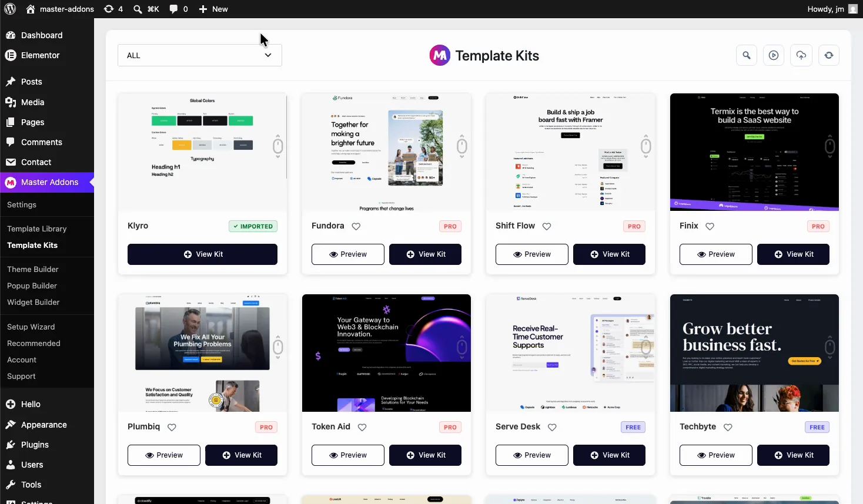Open Setup Wizard submenu
The width and height of the screenshot is (863, 504).
coord(31,327)
